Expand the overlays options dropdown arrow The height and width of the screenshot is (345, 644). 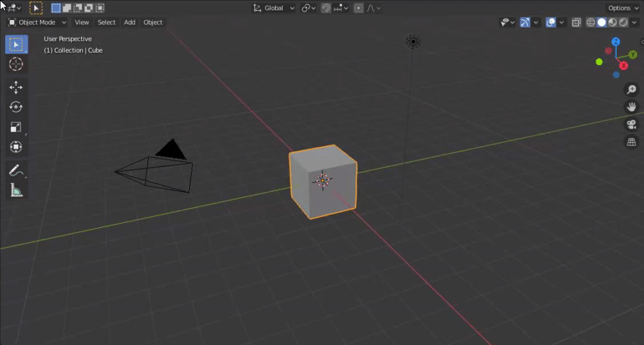coord(562,22)
